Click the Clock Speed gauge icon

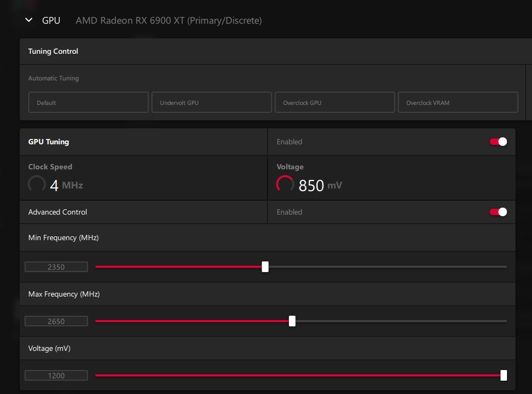tap(37, 184)
